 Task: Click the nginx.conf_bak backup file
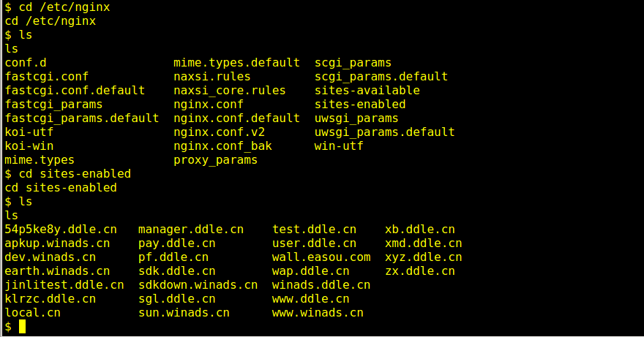click(x=222, y=145)
